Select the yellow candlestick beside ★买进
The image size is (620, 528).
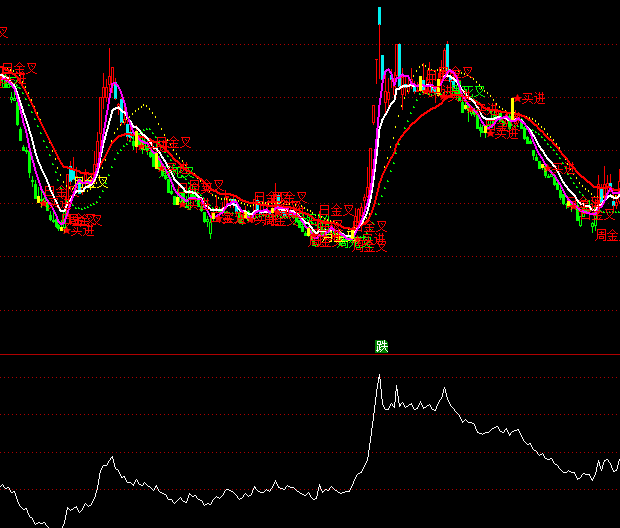(514, 107)
